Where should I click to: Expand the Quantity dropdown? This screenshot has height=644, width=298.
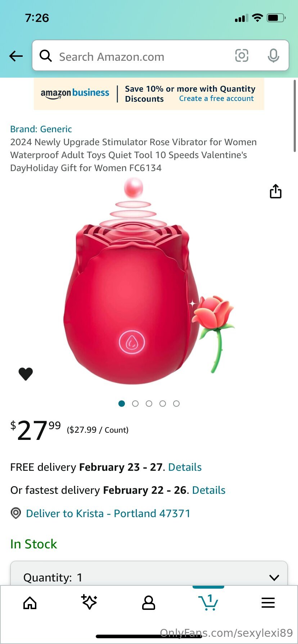point(149,574)
